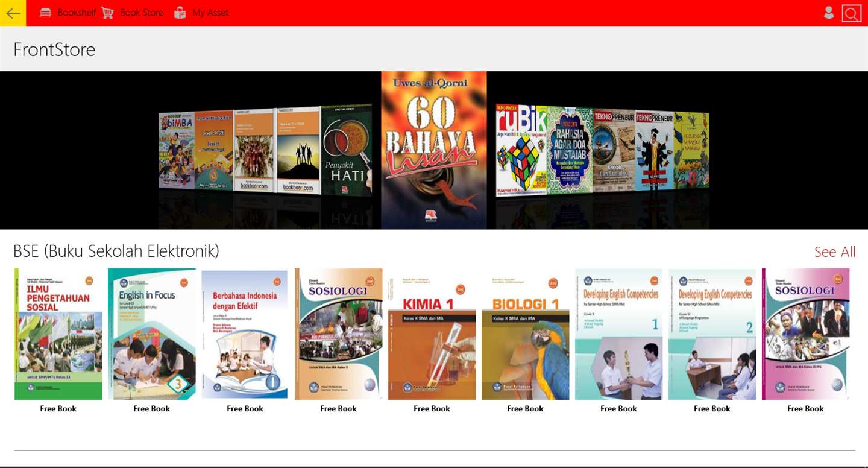The height and width of the screenshot is (468, 868).
Task: Open Developing English Competencies 1 cover
Action: click(619, 334)
